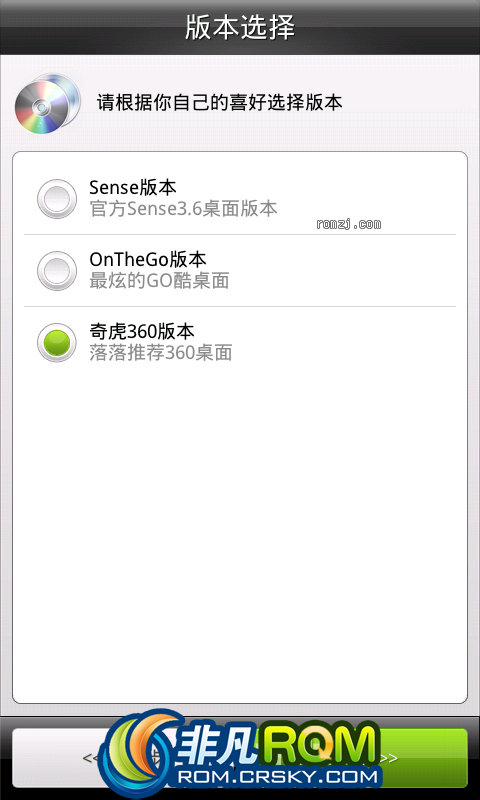Click the CD disc installer icon
The width and height of the screenshot is (480, 800).
[47, 104]
